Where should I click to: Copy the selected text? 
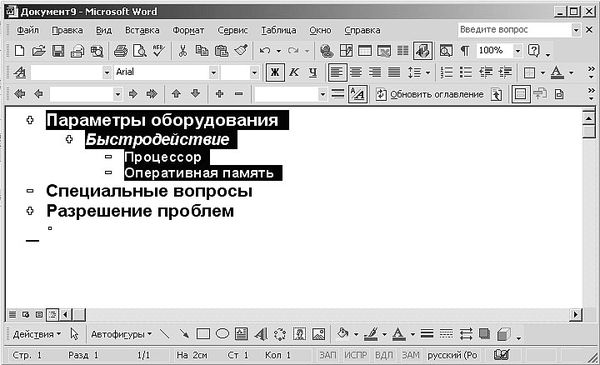pyautogui.click(x=202, y=51)
